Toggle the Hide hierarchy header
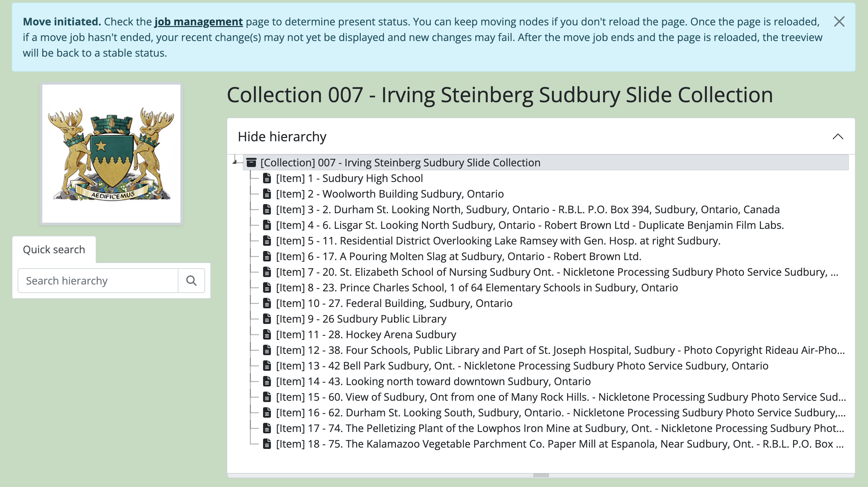The width and height of the screenshot is (868, 487). 282,136
